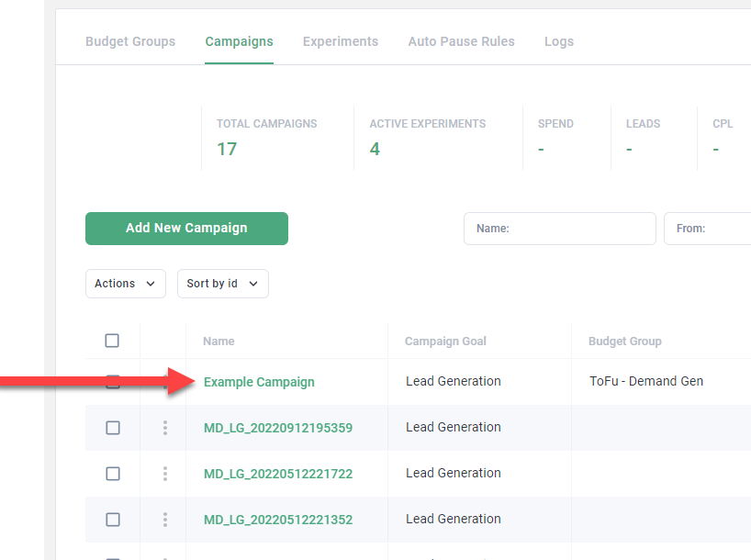Click the Campaign Goal column header
Screen dimensions: 751x560
click(445, 341)
